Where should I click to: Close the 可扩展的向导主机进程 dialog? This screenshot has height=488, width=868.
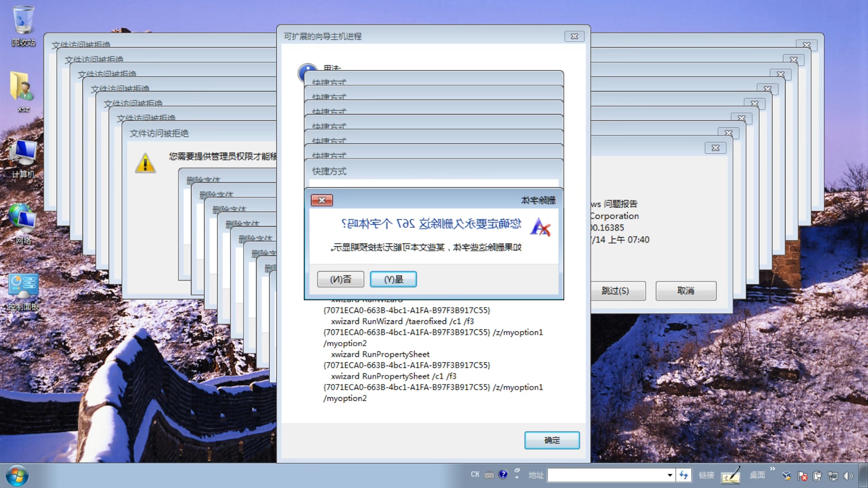tap(574, 37)
